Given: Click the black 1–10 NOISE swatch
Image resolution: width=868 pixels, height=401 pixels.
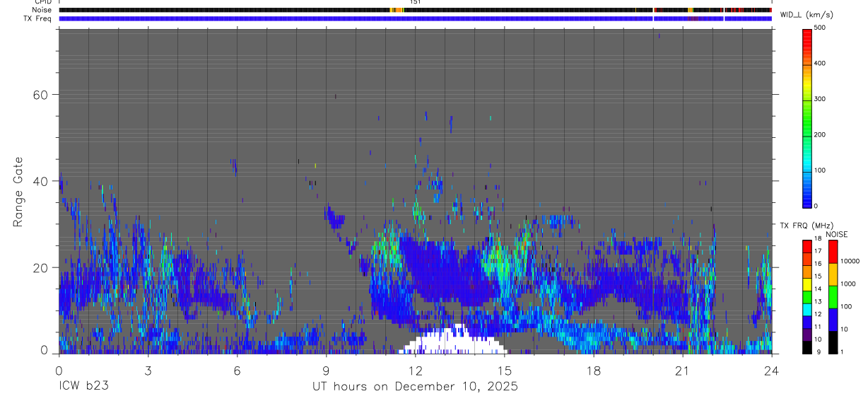Looking at the screenshot, I should 833,342.
